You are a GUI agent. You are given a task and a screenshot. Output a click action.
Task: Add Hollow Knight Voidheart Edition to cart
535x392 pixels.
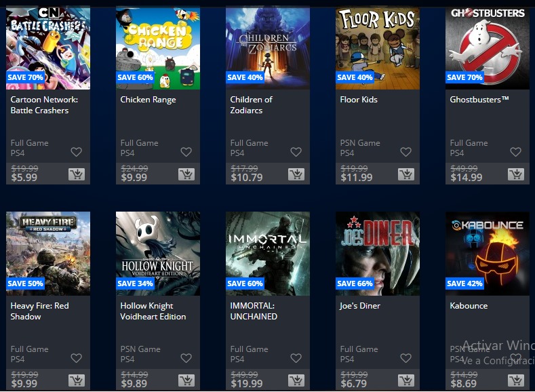pos(186,380)
